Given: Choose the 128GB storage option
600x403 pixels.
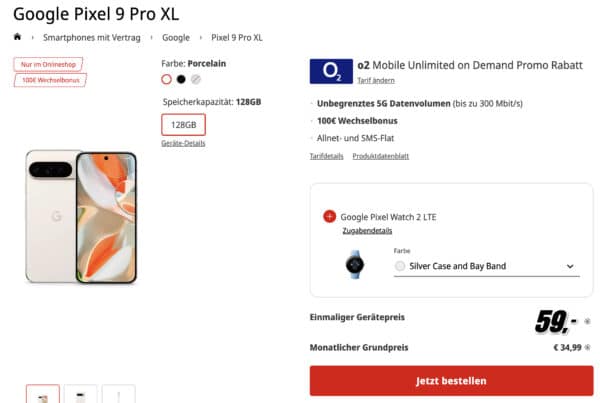Looking at the screenshot, I should pyautogui.click(x=184, y=124).
